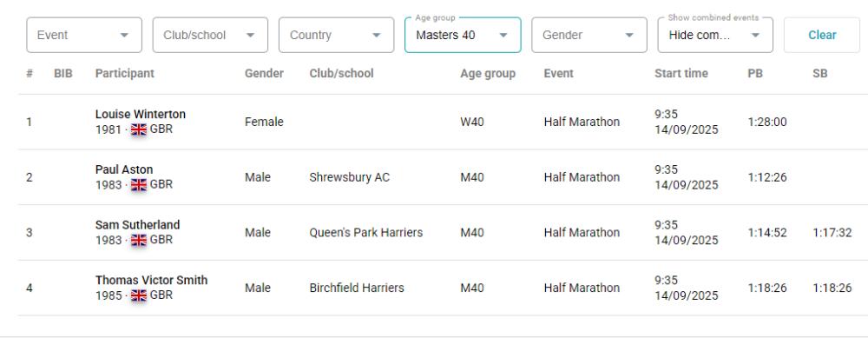868x338 pixels.
Task: Open the Club/school filter dropdown
Action: 210,35
